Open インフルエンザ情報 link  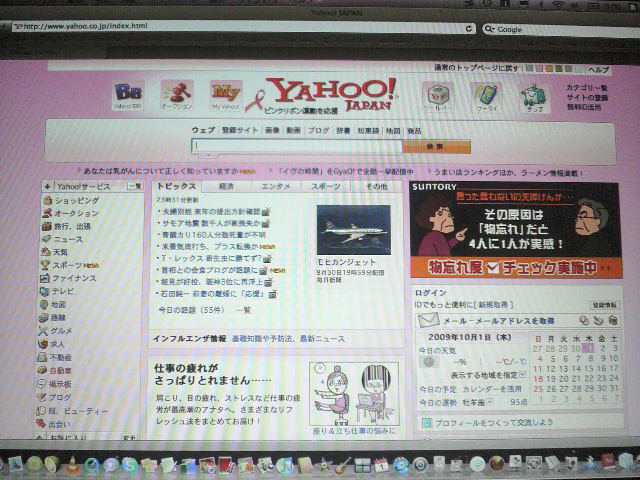pos(189,339)
